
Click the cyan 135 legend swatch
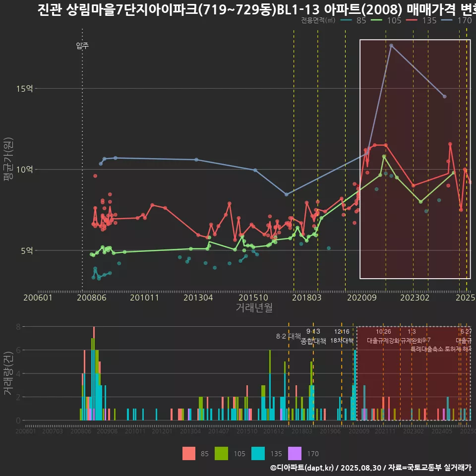258,453
